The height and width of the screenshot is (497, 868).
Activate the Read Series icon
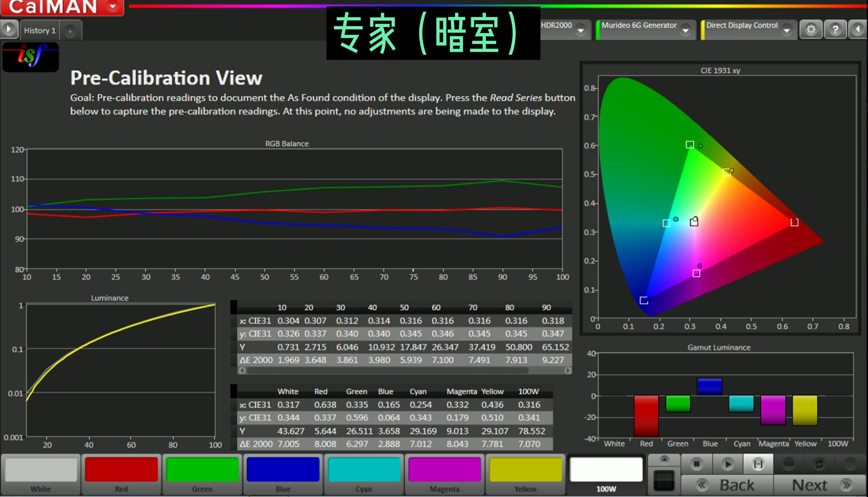pyautogui.click(x=758, y=464)
